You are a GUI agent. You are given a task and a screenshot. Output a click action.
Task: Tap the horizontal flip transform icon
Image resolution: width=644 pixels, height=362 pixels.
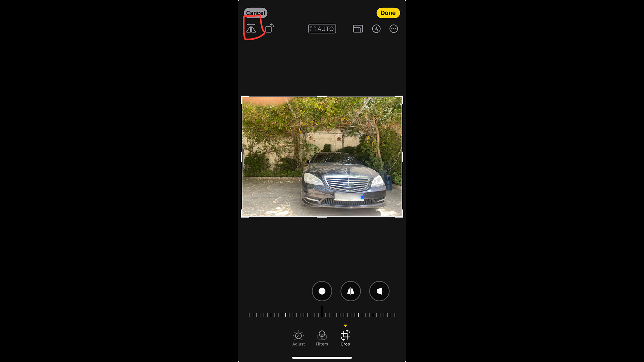[251, 29]
